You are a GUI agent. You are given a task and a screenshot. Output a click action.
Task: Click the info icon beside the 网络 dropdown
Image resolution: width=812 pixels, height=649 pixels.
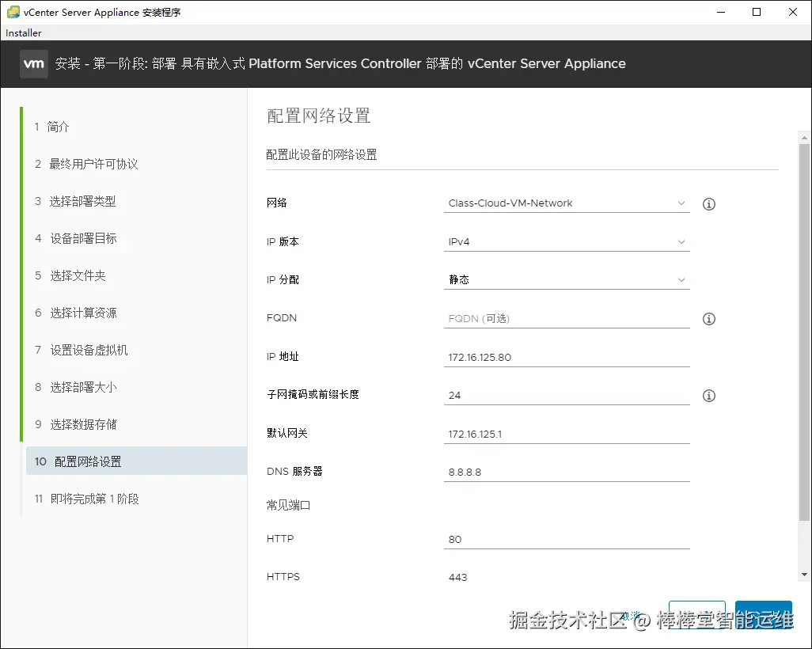click(x=709, y=204)
